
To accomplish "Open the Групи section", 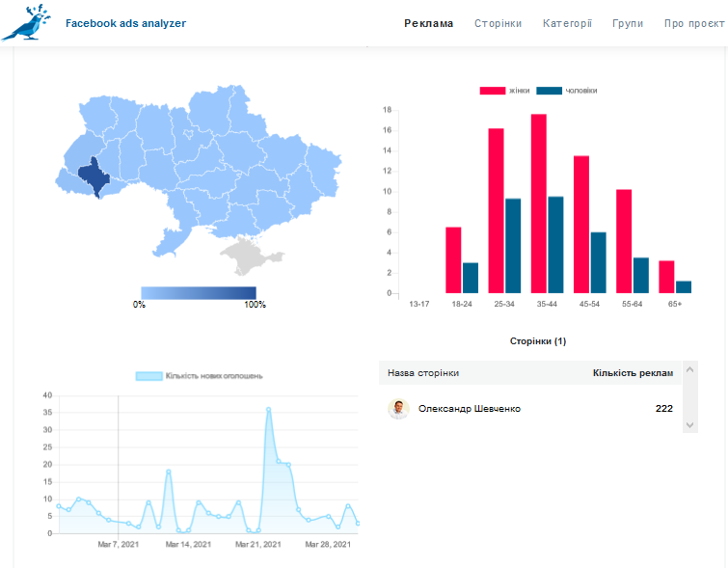I will tap(628, 23).
